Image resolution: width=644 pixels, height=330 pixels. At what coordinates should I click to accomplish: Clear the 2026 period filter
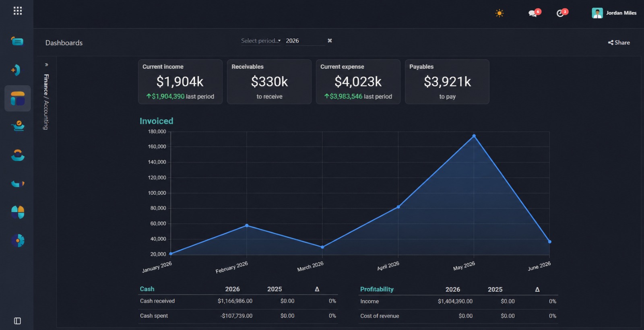click(330, 41)
